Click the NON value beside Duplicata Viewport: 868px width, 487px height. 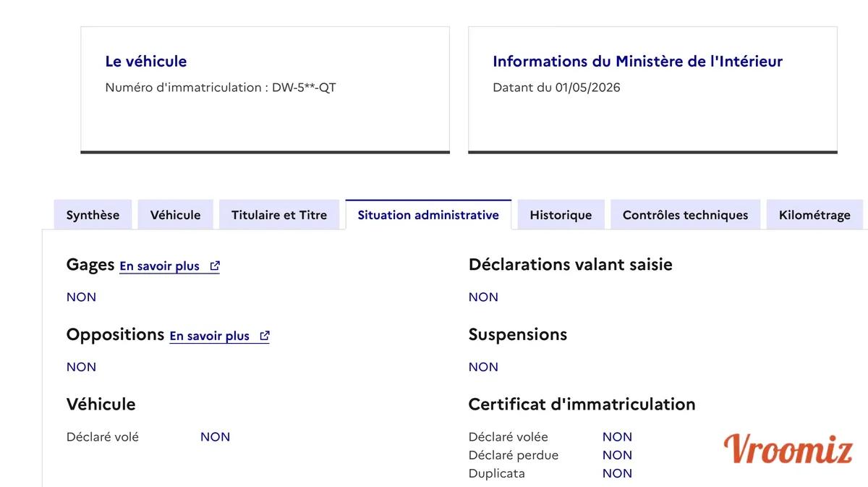[x=618, y=473]
